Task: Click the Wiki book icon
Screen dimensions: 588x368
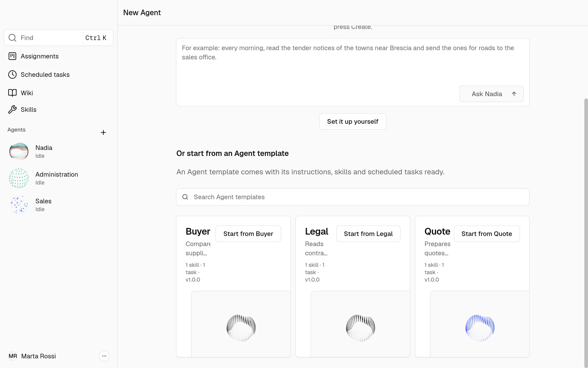Action: point(12,93)
